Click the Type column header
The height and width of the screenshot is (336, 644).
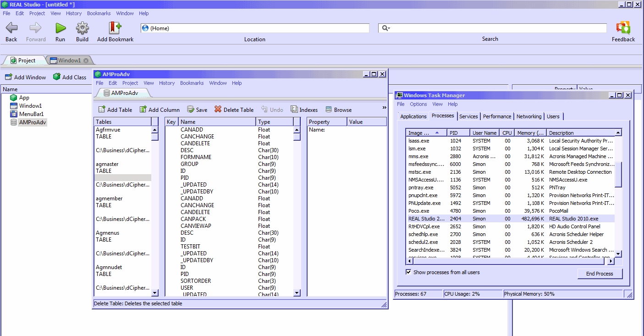(274, 122)
